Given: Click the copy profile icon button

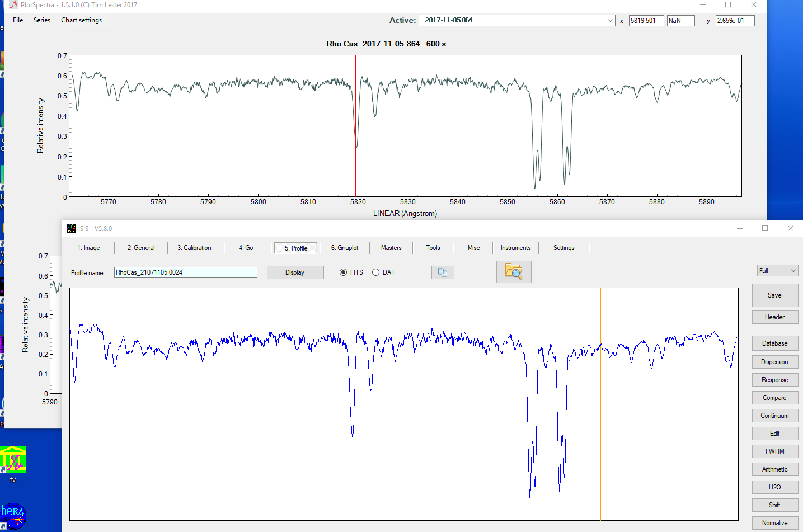Looking at the screenshot, I should coord(443,272).
